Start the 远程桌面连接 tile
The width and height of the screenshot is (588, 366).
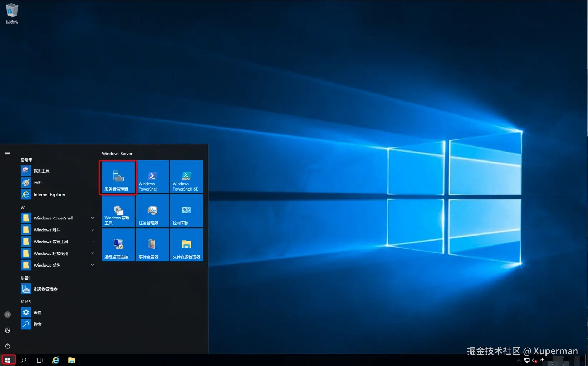(118, 245)
